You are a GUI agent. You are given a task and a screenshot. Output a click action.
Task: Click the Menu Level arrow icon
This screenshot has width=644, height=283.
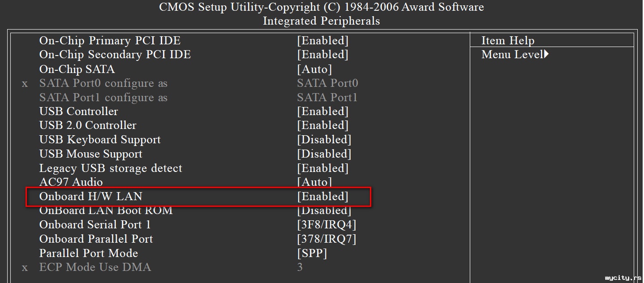pos(546,55)
